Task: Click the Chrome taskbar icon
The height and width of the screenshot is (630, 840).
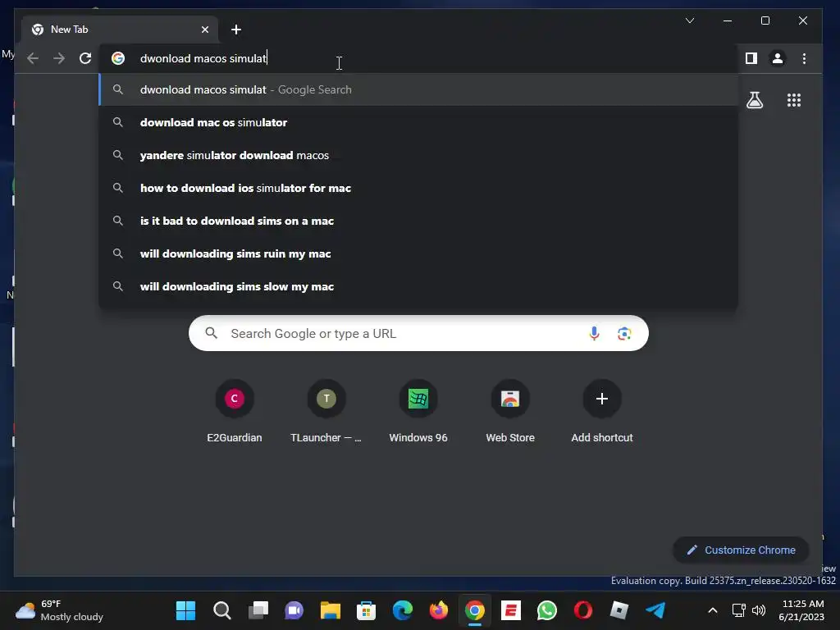Action: (x=475, y=610)
